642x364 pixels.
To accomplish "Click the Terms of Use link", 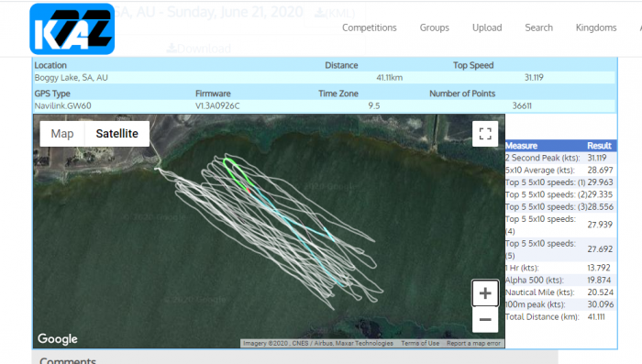I will tap(420, 343).
